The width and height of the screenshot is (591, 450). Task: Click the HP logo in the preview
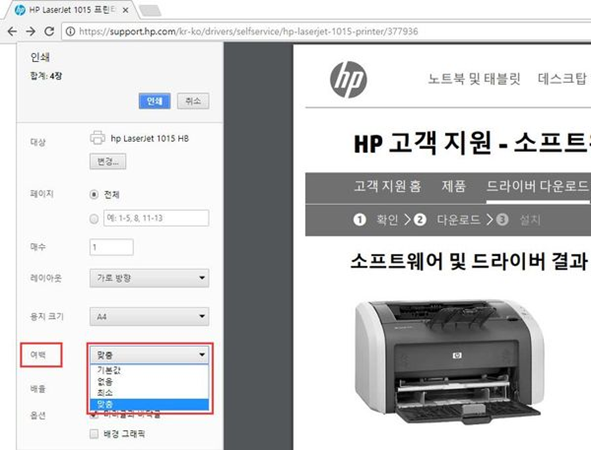[x=348, y=80]
